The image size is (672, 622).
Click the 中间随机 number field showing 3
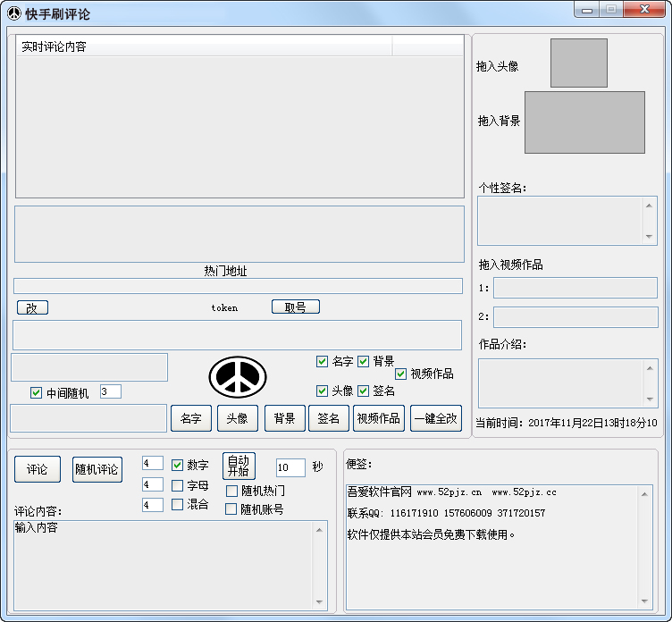click(x=111, y=391)
